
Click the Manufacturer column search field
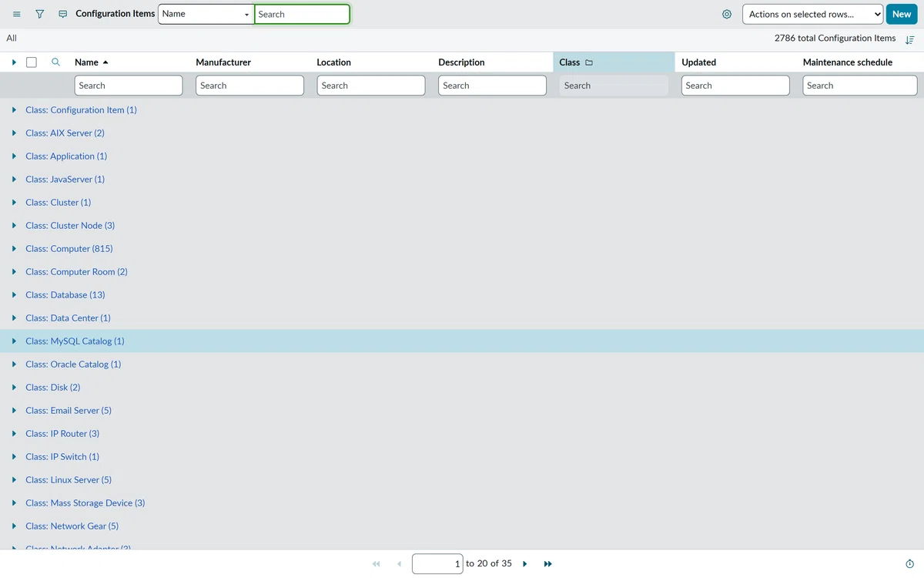point(249,86)
